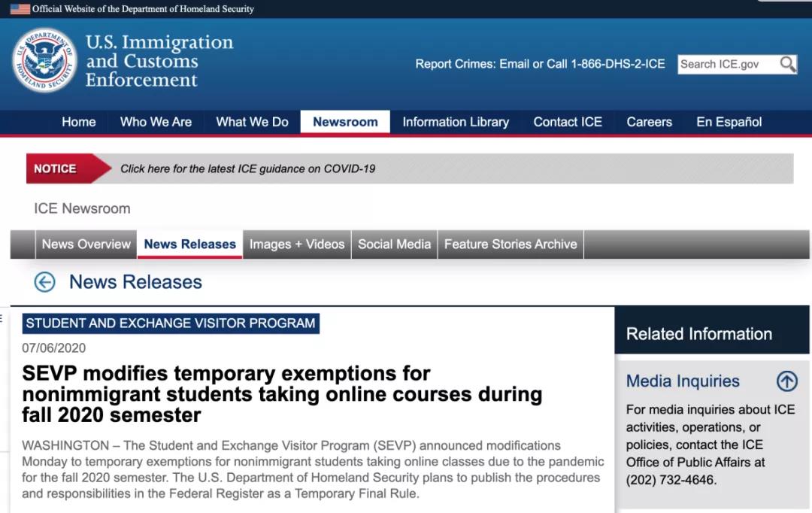Viewport: 812px width, 513px height.
Task: Switch to the News Overview tab
Action: pos(86,244)
